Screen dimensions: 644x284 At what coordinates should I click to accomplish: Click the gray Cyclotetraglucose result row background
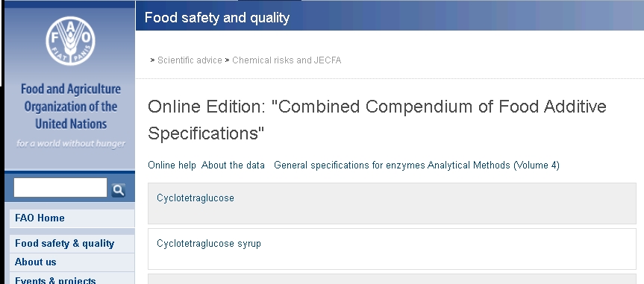tap(392, 203)
